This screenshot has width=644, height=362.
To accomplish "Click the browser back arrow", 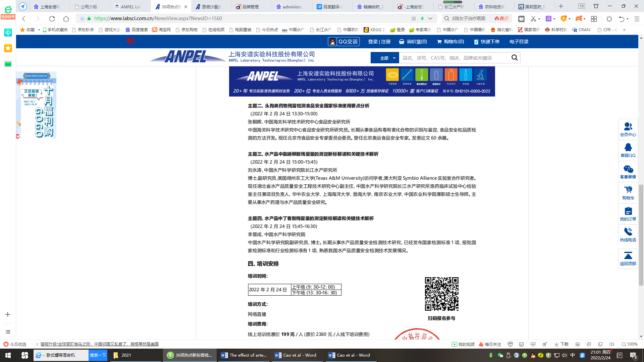I will tap(23, 19).
